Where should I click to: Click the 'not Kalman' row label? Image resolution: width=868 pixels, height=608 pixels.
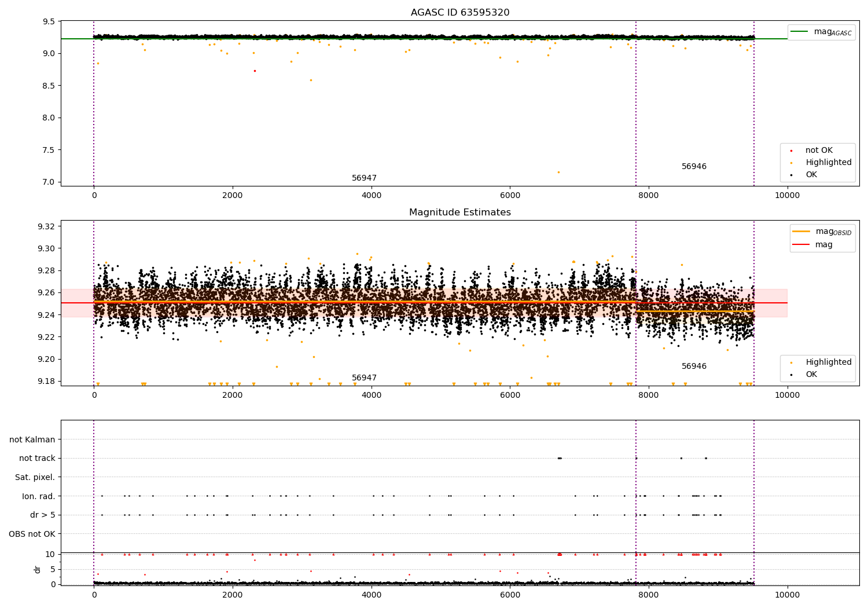[x=32, y=440]
